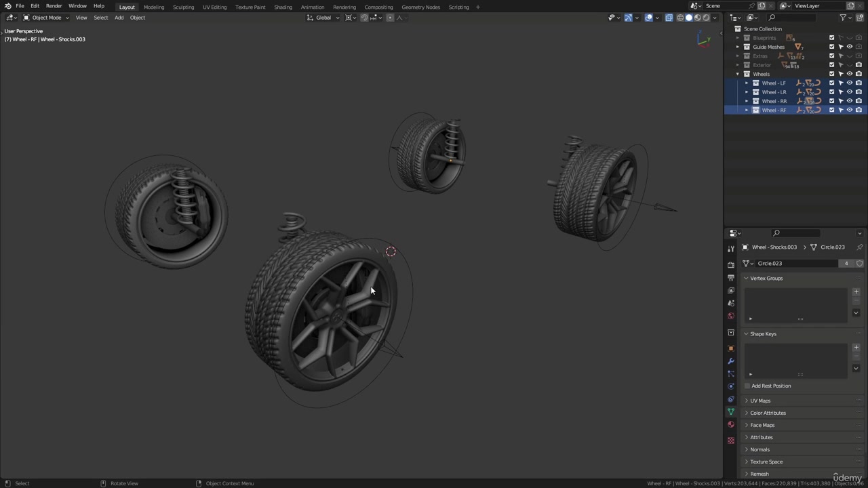Open Global transform orientation dropdown

pyautogui.click(x=324, y=18)
